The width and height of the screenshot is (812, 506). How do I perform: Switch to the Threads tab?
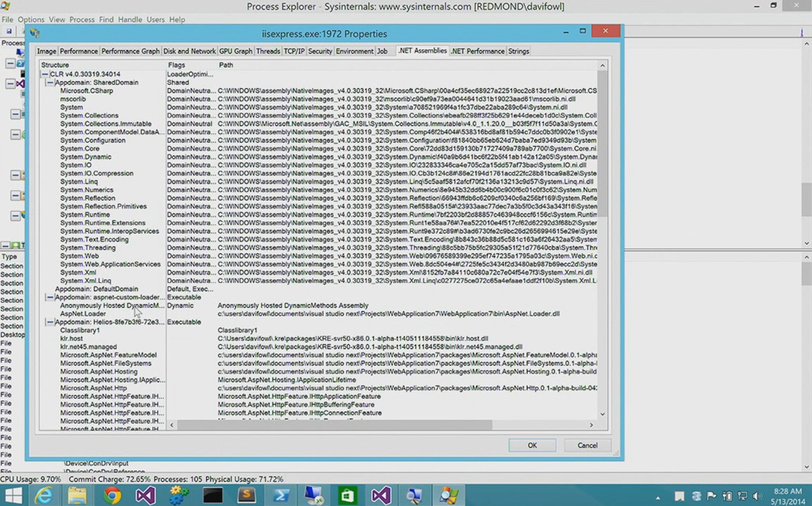pos(268,52)
